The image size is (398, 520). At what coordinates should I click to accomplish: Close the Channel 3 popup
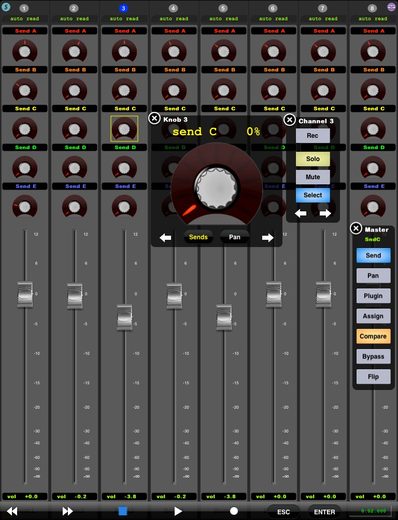click(290, 120)
